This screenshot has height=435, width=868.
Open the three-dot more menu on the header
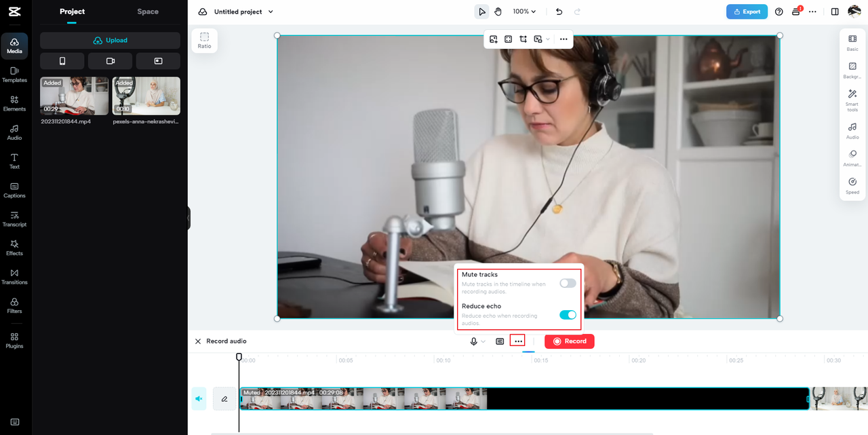[812, 12]
